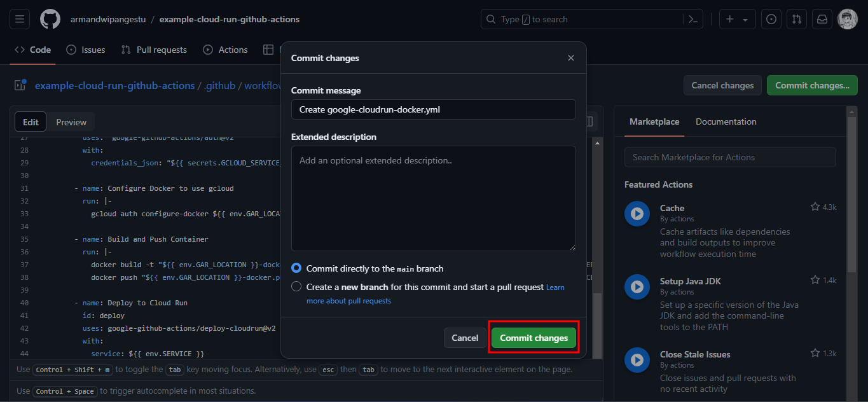Star the Cache action
This screenshot has width=868, height=402.
pyautogui.click(x=815, y=206)
